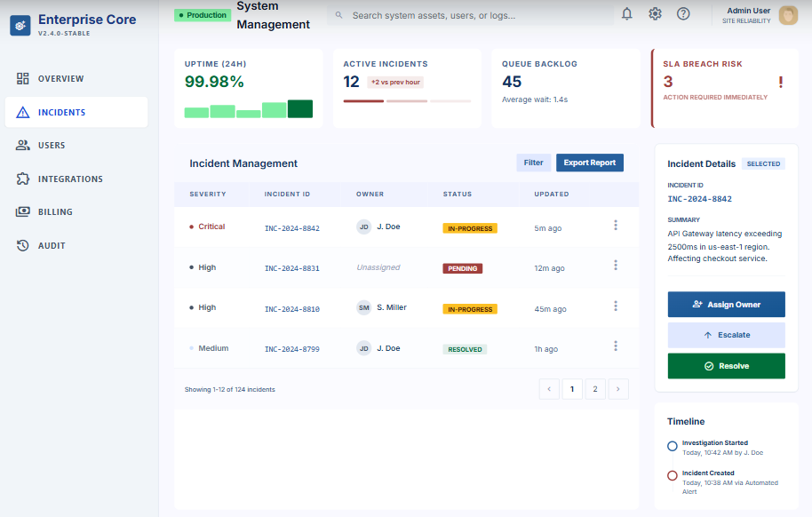Go to the Overview section
This screenshot has height=517, width=812.
60,79
